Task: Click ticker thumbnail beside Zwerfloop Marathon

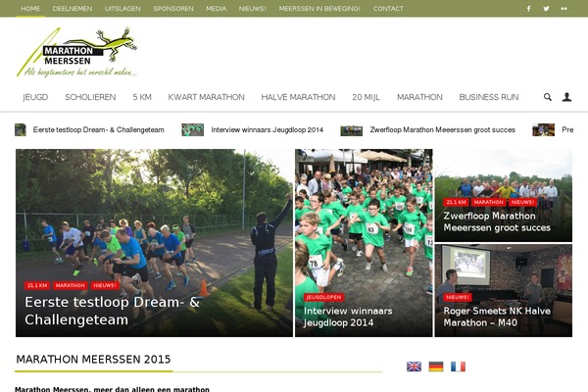Action: pos(352,130)
